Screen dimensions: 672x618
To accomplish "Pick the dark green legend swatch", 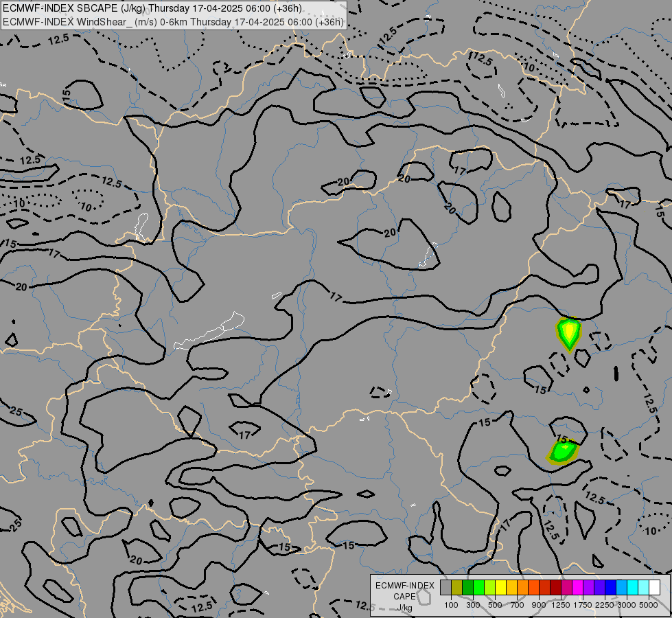I will pos(467,587).
